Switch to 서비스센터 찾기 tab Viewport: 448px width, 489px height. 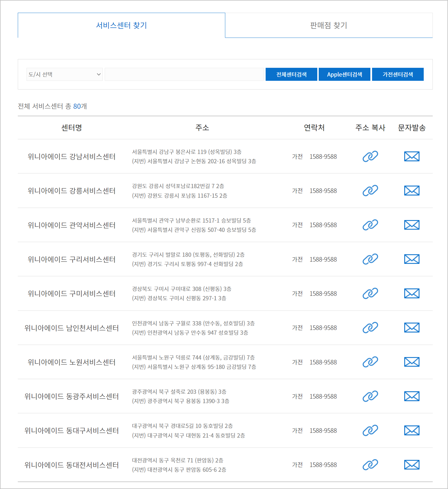(x=121, y=25)
